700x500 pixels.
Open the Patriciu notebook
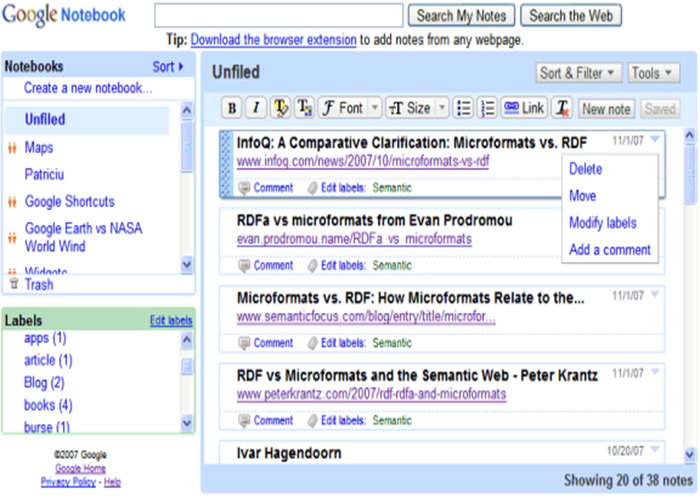click(44, 174)
